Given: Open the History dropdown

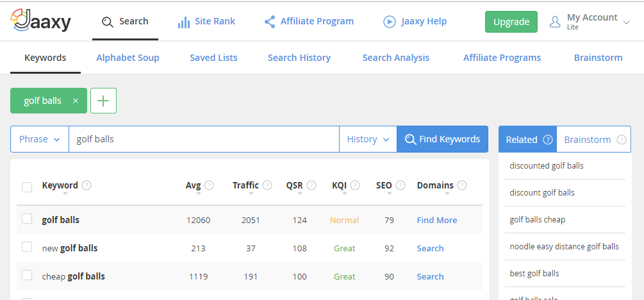Looking at the screenshot, I should [368, 139].
